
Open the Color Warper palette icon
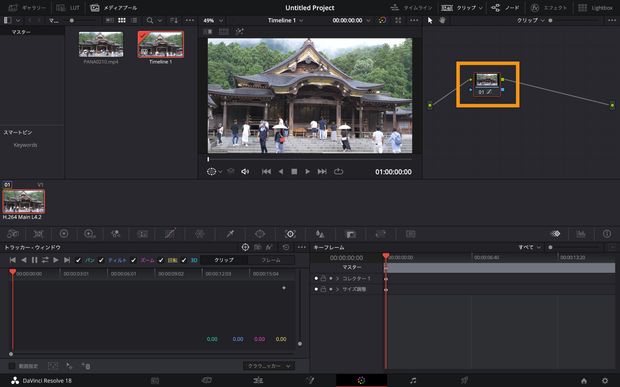[200, 234]
